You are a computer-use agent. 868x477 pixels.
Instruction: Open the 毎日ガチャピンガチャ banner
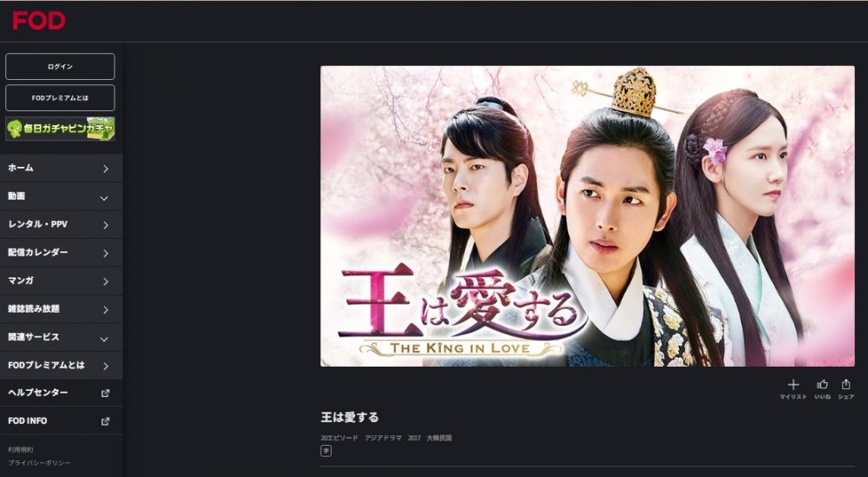point(61,129)
